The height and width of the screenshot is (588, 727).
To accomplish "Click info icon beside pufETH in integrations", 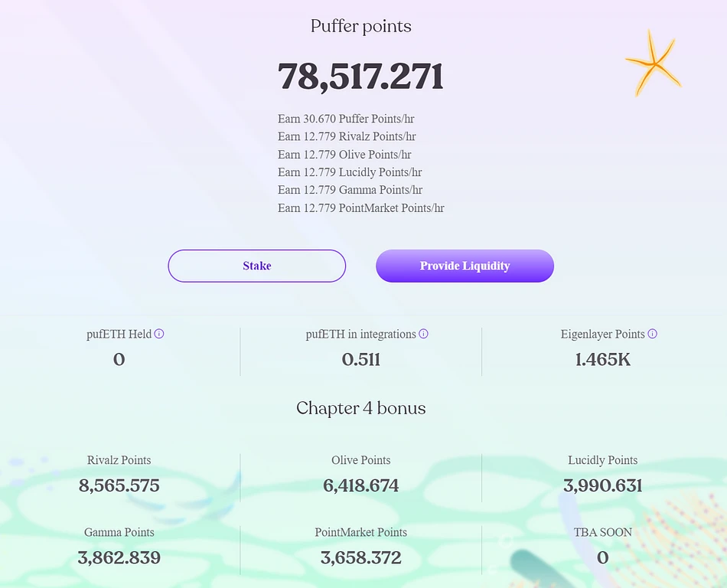I will tap(423, 334).
